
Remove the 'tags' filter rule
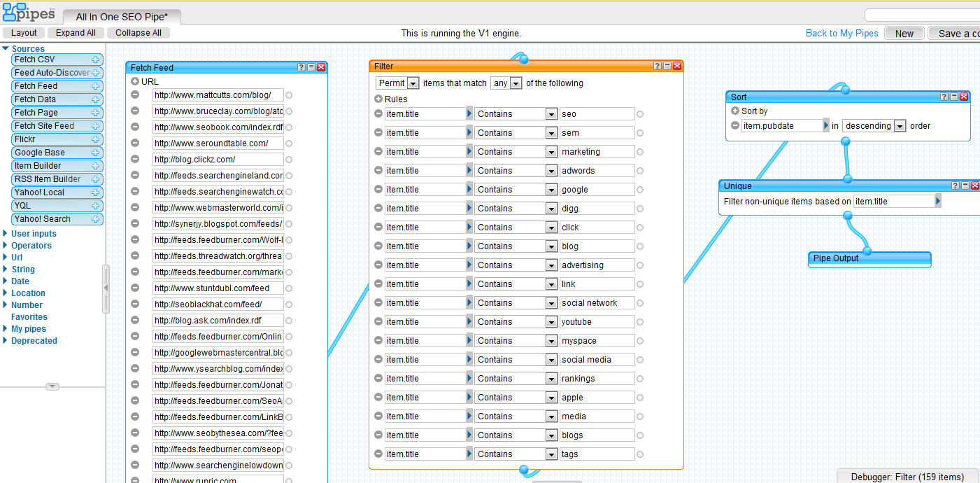(378, 454)
